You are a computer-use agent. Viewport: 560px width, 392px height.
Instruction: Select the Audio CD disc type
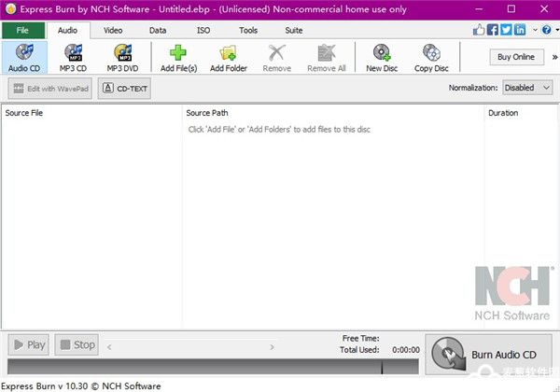[24, 58]
